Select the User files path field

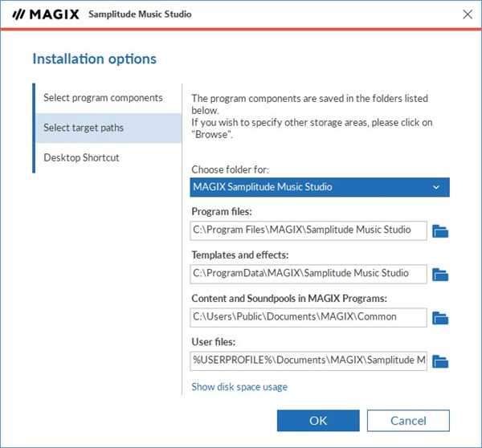click(308, 360)
